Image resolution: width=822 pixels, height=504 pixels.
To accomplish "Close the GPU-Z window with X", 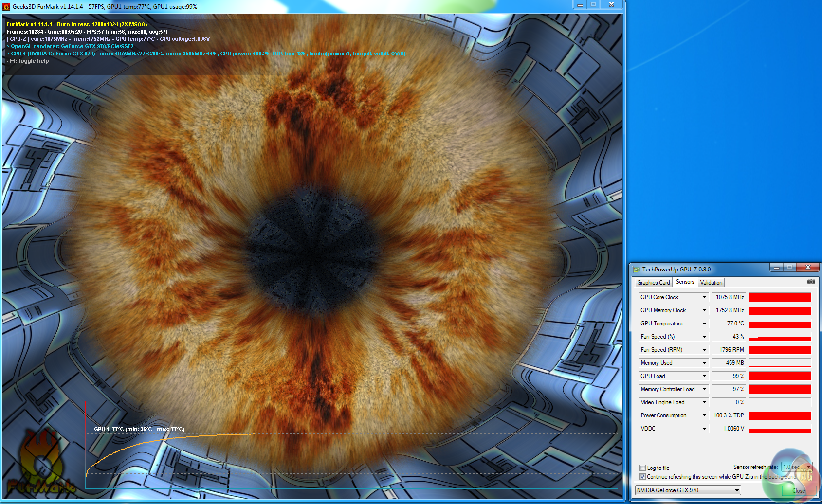I will 808,268.
